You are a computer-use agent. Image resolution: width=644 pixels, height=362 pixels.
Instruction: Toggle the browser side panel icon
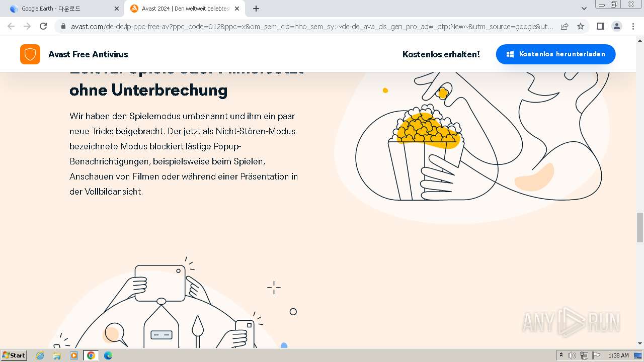[x=600, y=26]
